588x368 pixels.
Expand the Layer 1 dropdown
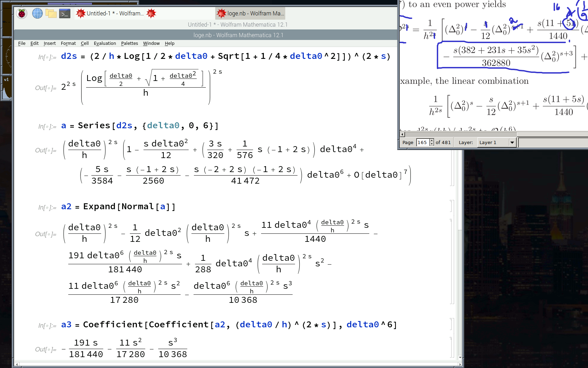512,142
